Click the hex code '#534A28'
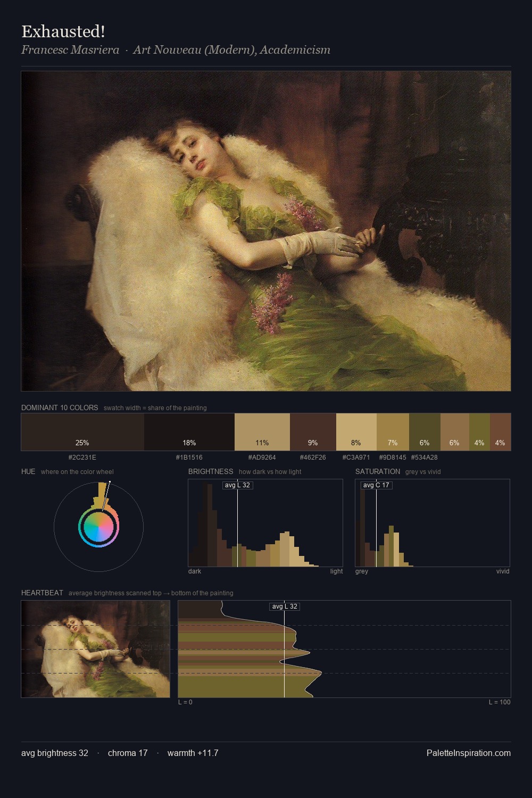Image resolution: width=532 pixels, height=798 pixels. [425, 458]
